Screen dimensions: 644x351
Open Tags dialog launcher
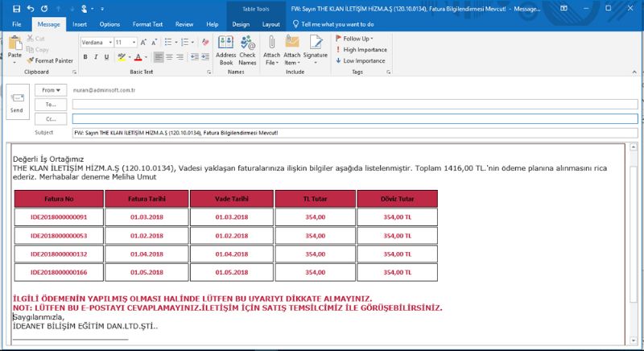pyautogui.click(x=388, y=72)
